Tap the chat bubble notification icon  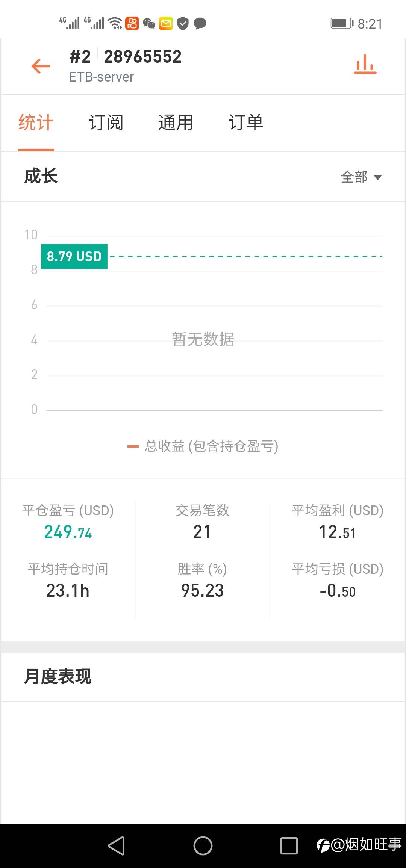point(200,24)
